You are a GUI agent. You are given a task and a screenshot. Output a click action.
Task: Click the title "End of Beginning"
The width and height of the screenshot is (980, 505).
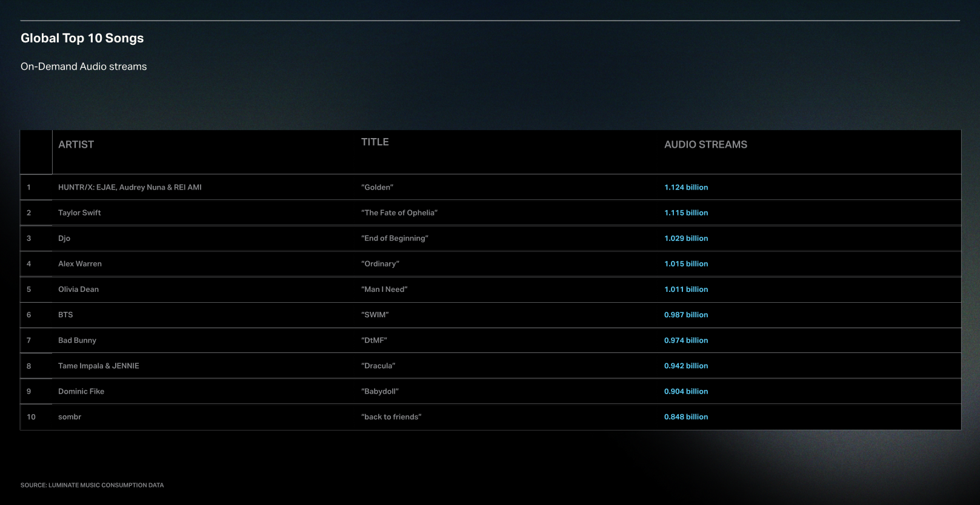click(395, 238)
